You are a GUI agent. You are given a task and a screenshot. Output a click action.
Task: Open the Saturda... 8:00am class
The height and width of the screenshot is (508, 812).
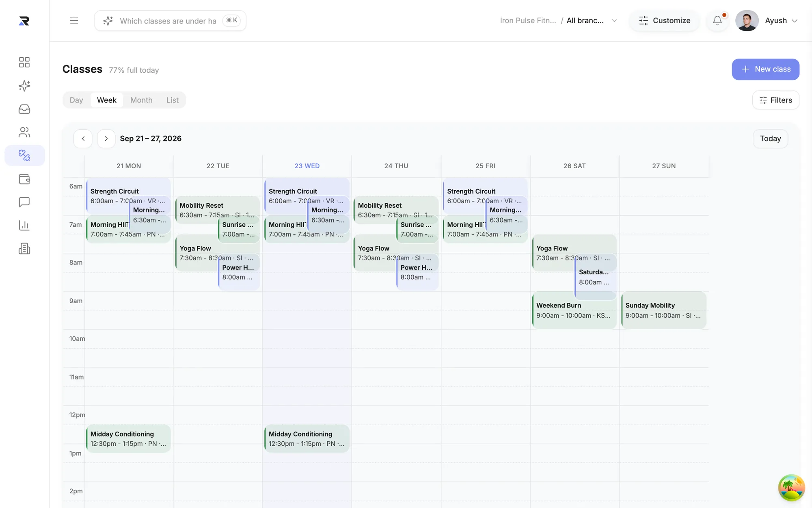[x=596, y=277]
